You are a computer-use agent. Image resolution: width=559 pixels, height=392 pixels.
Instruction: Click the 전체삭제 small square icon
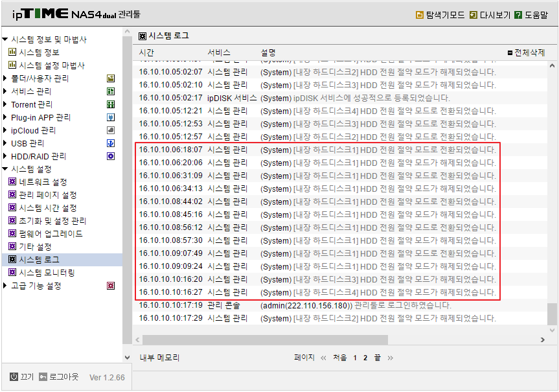[510, 52]
